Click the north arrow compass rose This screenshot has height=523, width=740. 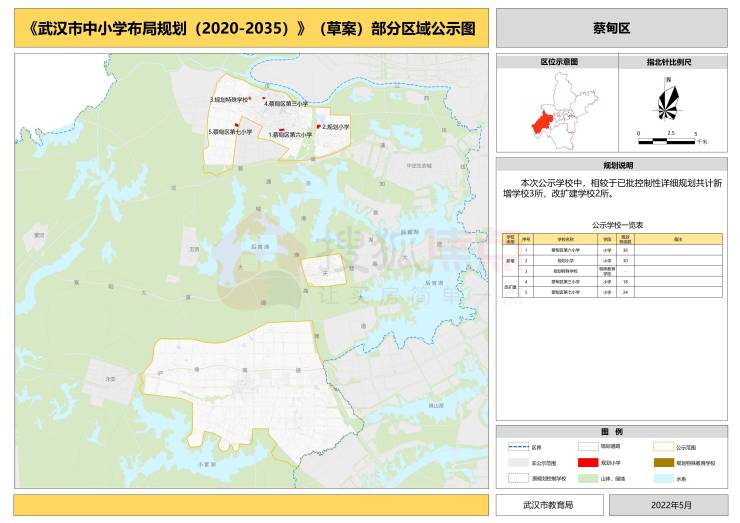click(667, 101)
